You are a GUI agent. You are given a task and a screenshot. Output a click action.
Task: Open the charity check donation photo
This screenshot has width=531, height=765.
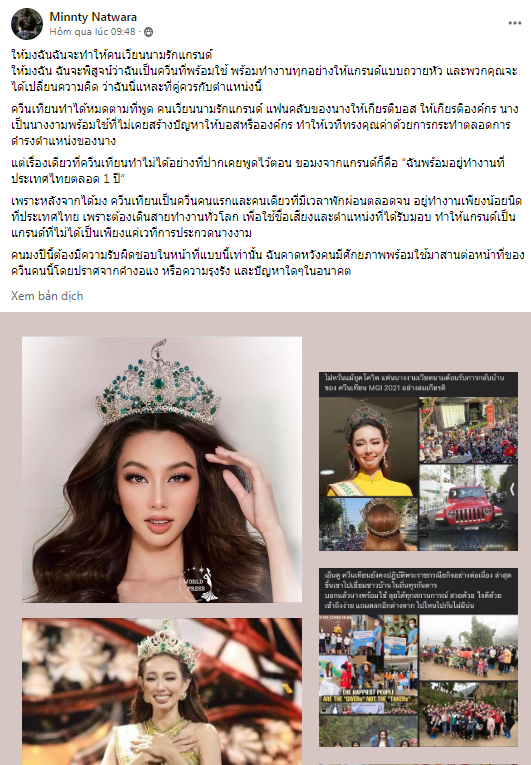[368, 634]
